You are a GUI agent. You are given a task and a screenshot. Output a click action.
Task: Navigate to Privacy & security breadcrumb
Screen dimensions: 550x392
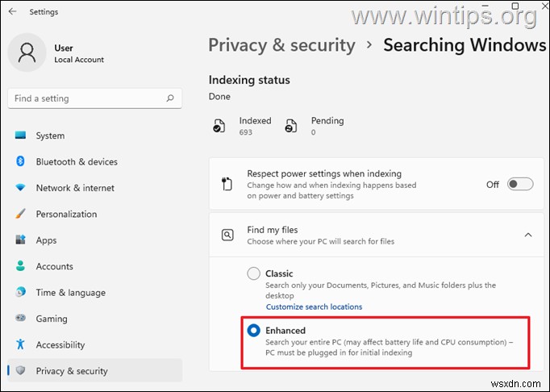pos(281,45)
